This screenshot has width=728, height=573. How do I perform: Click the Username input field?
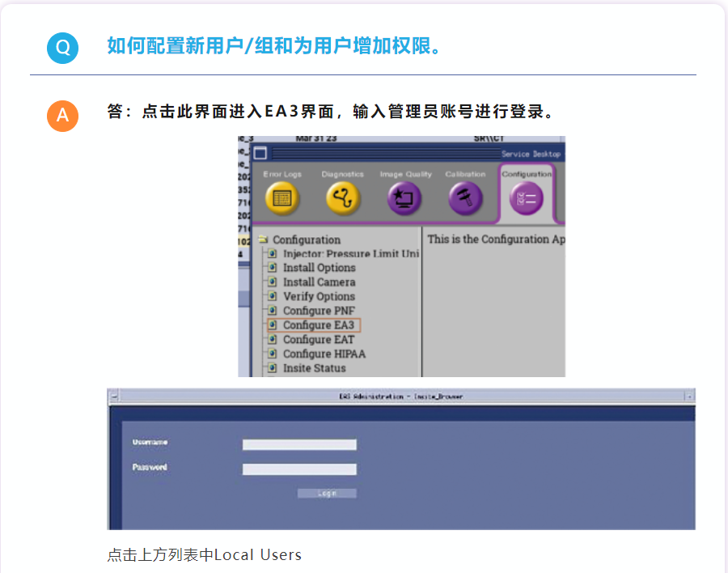[299, 444]
